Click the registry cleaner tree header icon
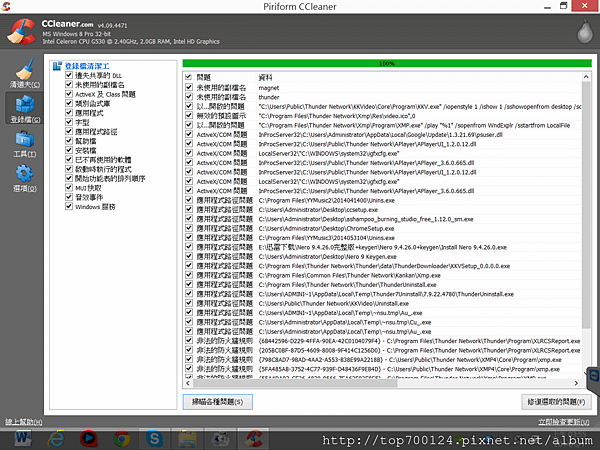The image size is (600, 450). point(57,66)
